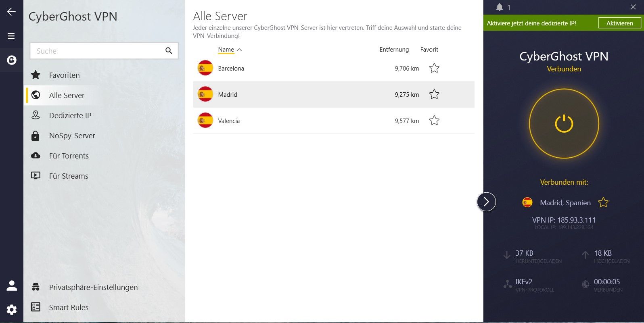Open notifications bell
The width and height of the screenshot is (644, 323).
(x=500, y=7)
